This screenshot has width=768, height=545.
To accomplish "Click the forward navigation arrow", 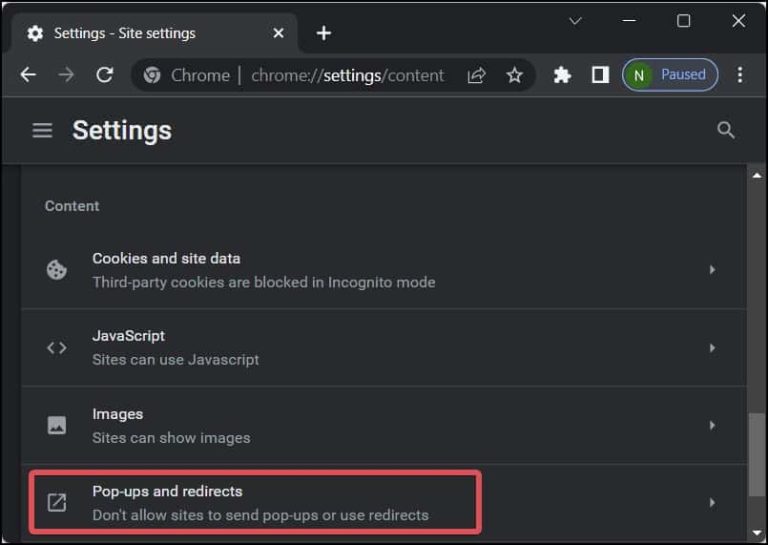I will tap(66, 75).
